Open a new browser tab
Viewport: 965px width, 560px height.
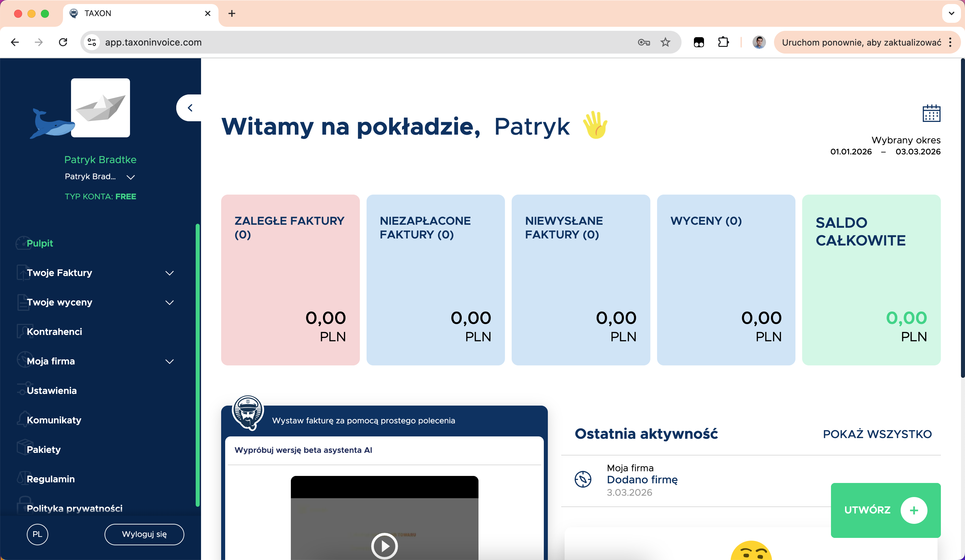pos(232,13)
